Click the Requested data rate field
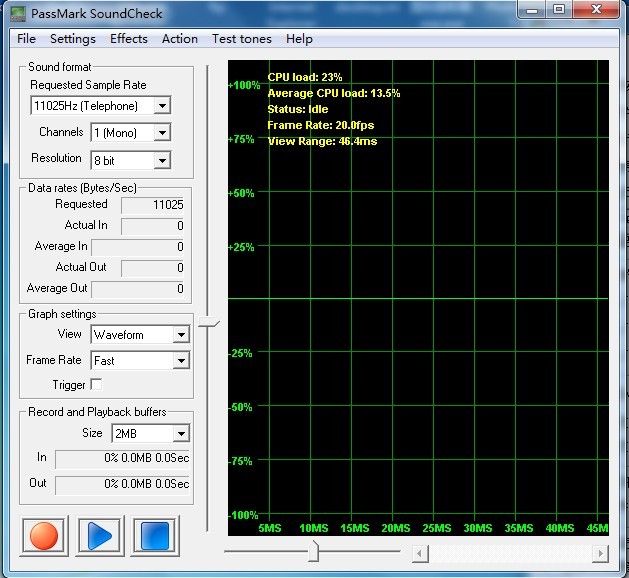629x578 pixels. point(153,205)
